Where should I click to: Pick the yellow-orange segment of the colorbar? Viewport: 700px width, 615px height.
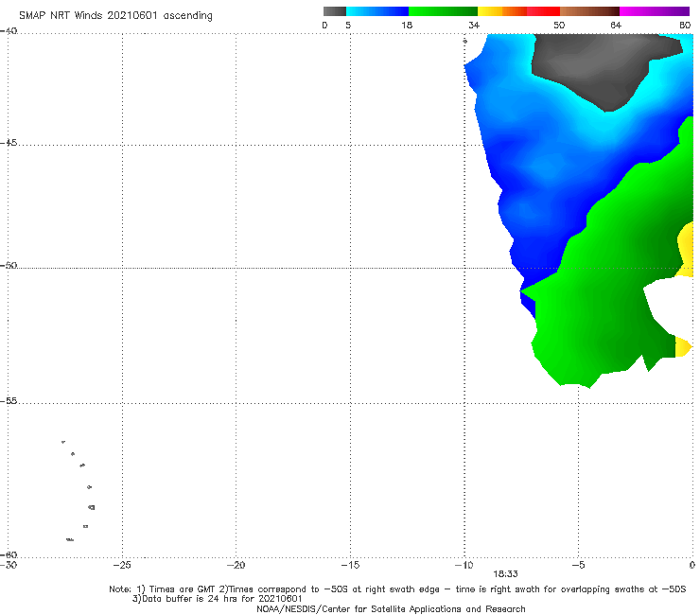tap(502, 11)
